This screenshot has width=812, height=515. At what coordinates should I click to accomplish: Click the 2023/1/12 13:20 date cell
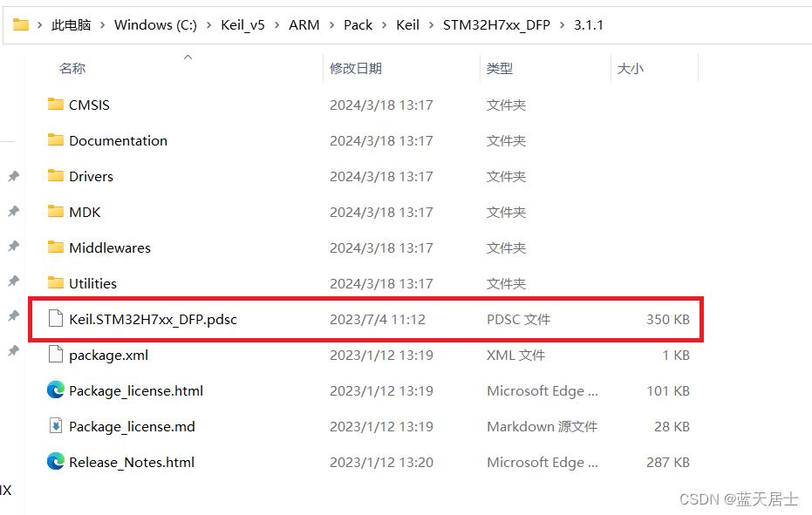[381, 462]
